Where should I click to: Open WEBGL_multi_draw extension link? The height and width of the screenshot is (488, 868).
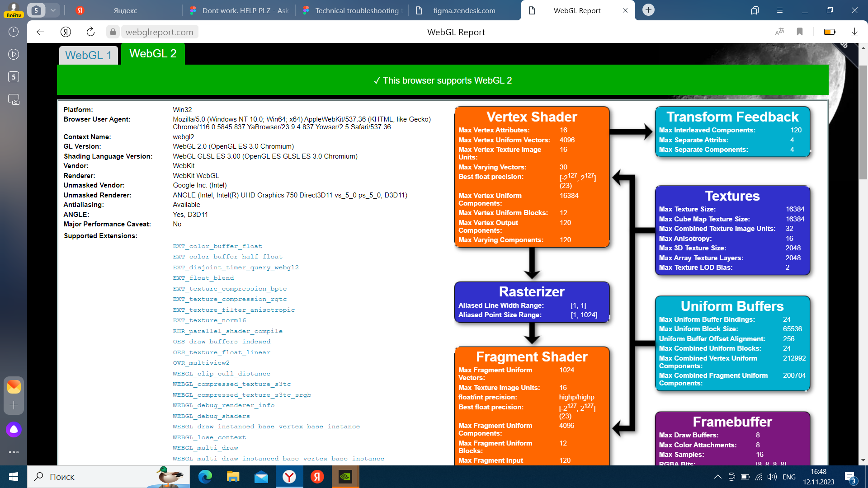click(x=205, y=448)
